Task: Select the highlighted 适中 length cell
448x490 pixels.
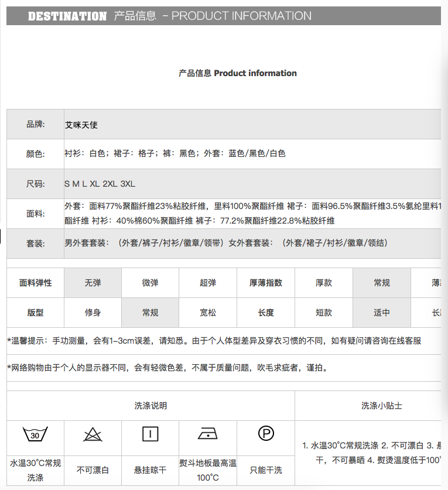Action: point(382,313)
